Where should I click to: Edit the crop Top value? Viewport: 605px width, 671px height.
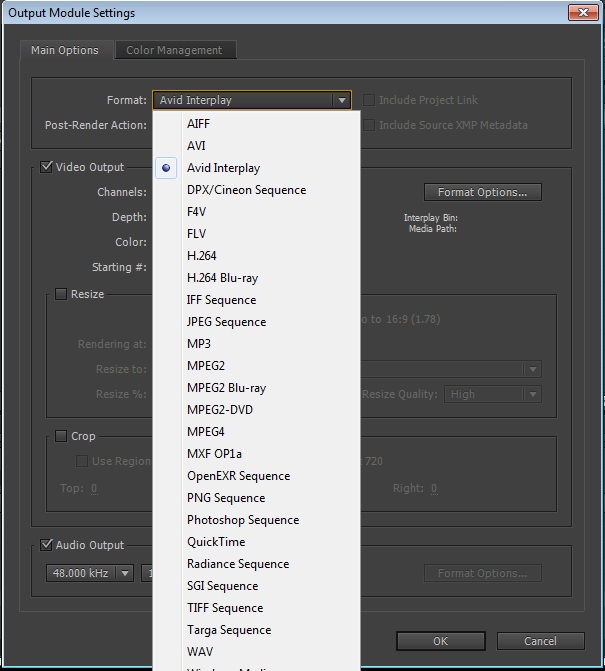(x=94, y=488)
